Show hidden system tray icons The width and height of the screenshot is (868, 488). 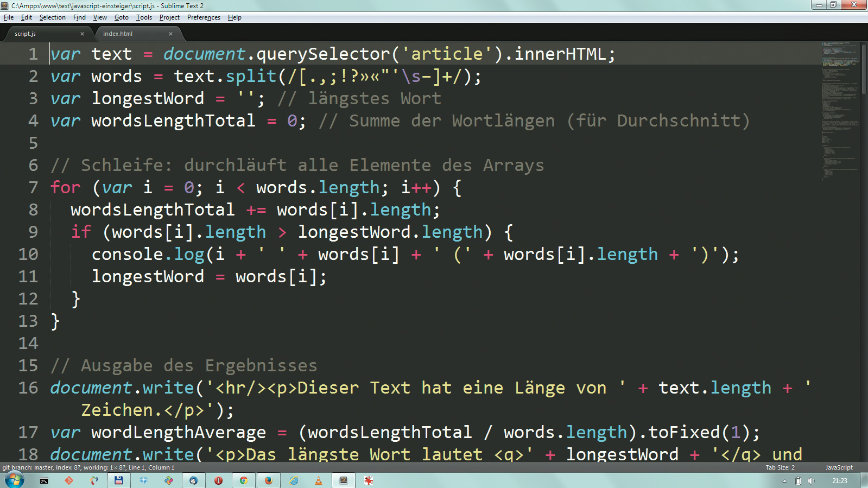[784, 481]
